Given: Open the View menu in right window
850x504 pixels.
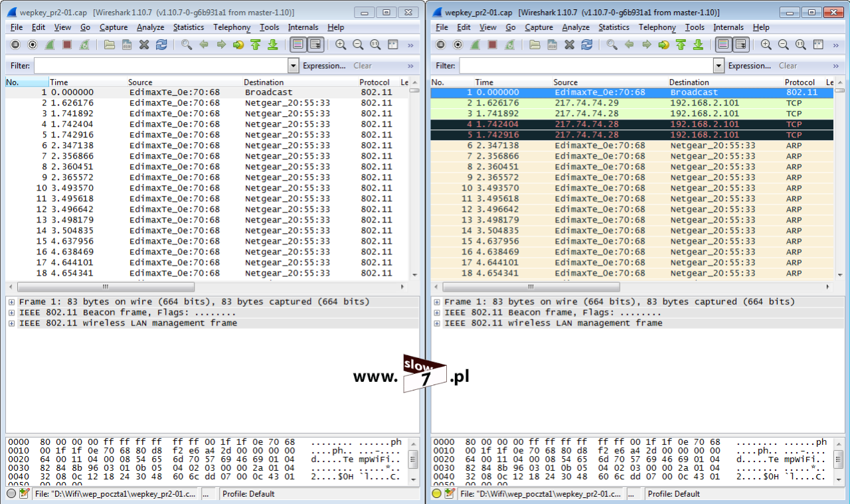Looking at the screenshot, I should [488, 27].
